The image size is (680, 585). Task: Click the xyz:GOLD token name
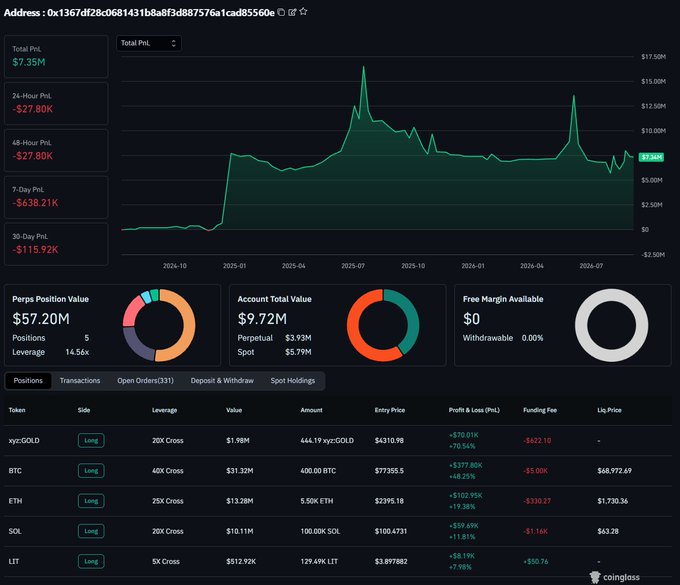tap(24, 441)
